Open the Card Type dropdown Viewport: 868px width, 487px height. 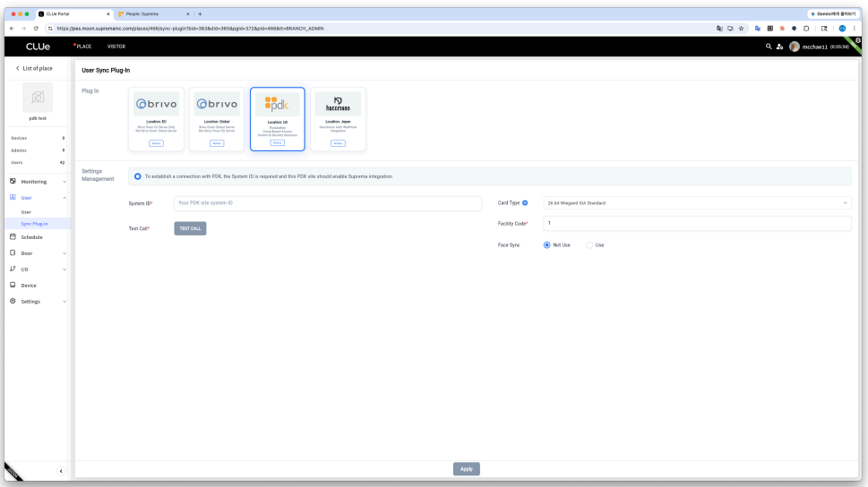pyautogui.click(x=697, y=203)
